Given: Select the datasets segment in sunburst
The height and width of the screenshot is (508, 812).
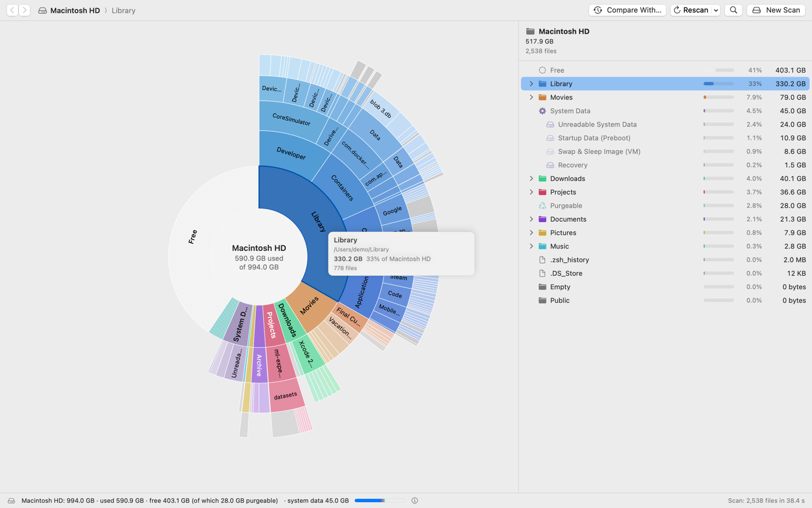Looking at the screenshot, I should pos(285,395).
